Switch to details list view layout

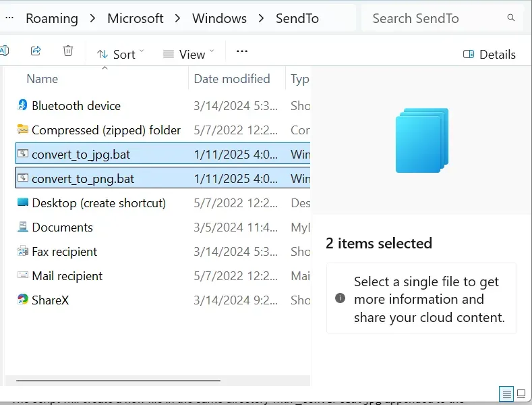[x=506, y=394]
